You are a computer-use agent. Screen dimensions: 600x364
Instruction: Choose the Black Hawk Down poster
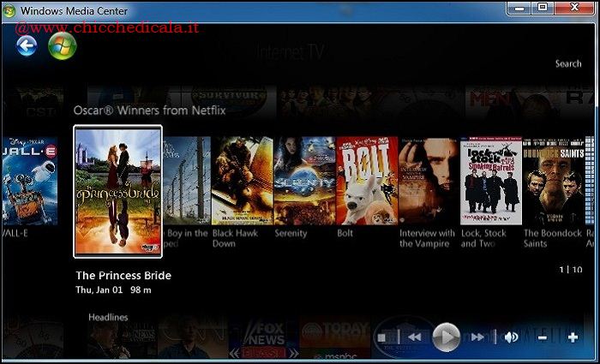[x=243, y=182]
